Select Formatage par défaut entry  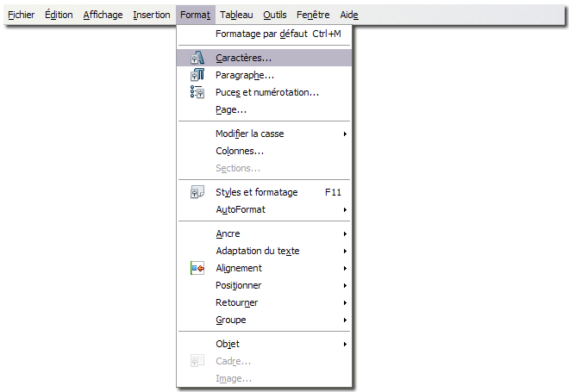point(264,34)
